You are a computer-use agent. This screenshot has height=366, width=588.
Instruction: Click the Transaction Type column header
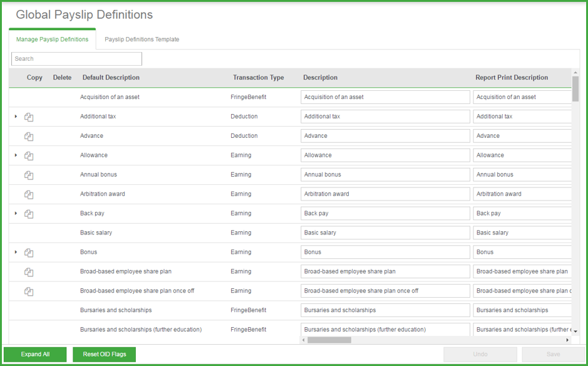tap(259, 77)
